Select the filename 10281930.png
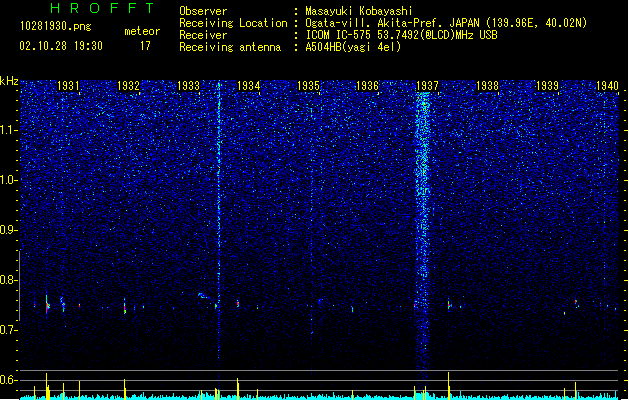The image size is (629, 400). coord(55,26)
